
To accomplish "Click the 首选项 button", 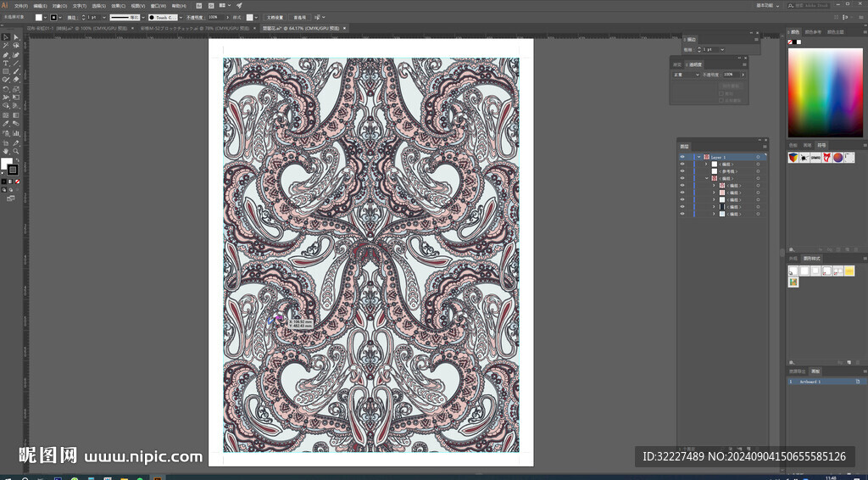I will 299,17.
